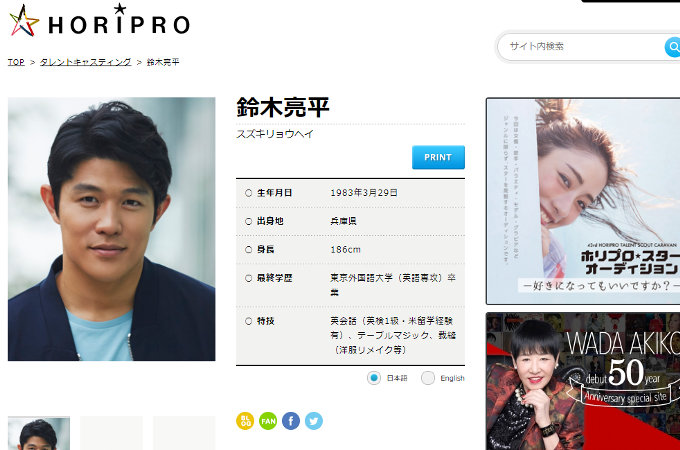Select the first small portrait thumbnail

point(39,433)
